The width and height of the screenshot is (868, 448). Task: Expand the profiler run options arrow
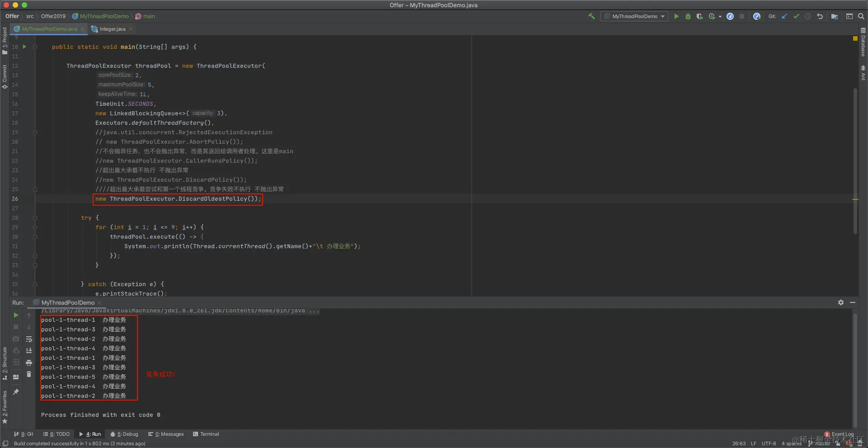pyautogui.click(x=720, y=17)
